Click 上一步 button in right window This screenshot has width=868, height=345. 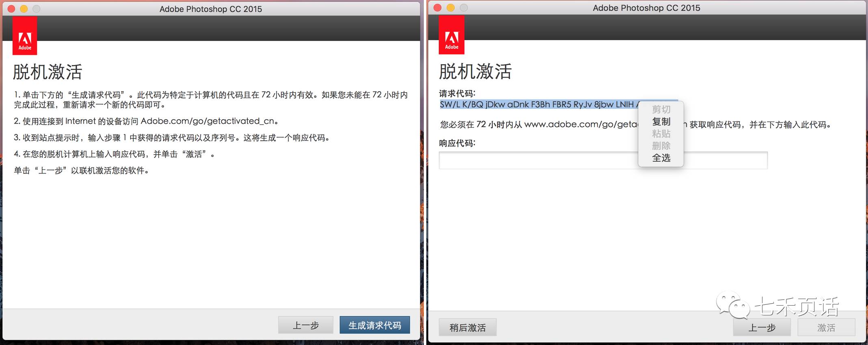coord(762,327)
